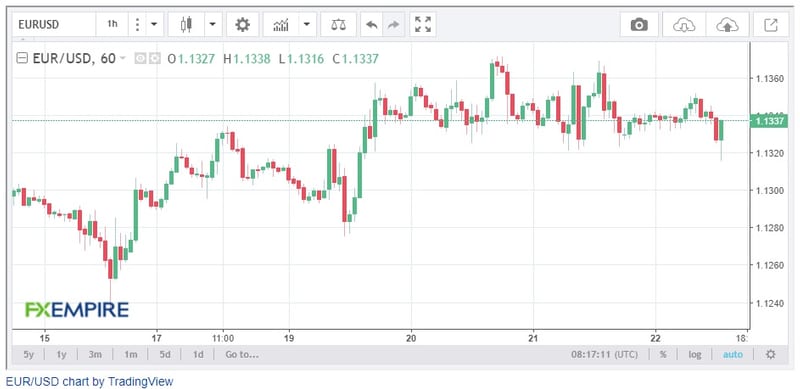Collapse the EUR/USD legend minus icon
This screenshot has width=800, height=389.
pyautogui.click(x=22, y=59)
